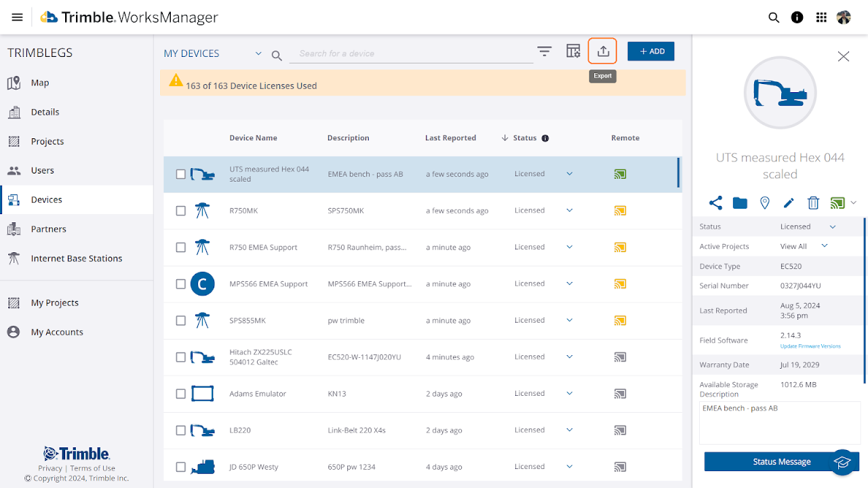Viewport: 868px width, 488px height.
Task: Open the graduation cap help widget
Action: (x=842, y=462)
